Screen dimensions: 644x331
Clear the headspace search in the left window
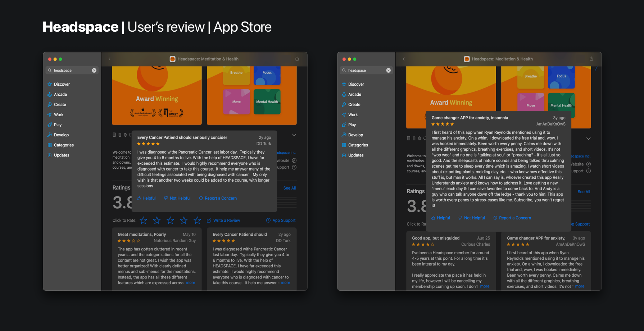[x=94, y=70]
